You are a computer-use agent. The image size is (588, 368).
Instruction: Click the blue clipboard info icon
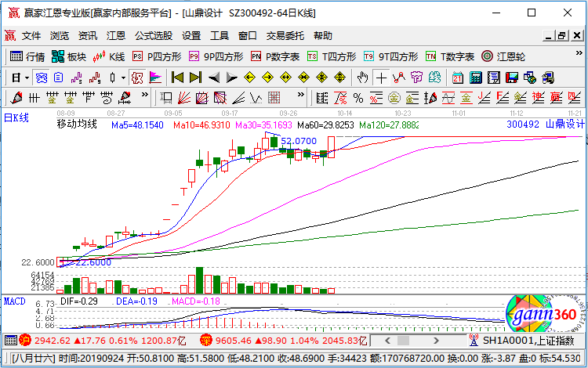click(x=59, y=78)
